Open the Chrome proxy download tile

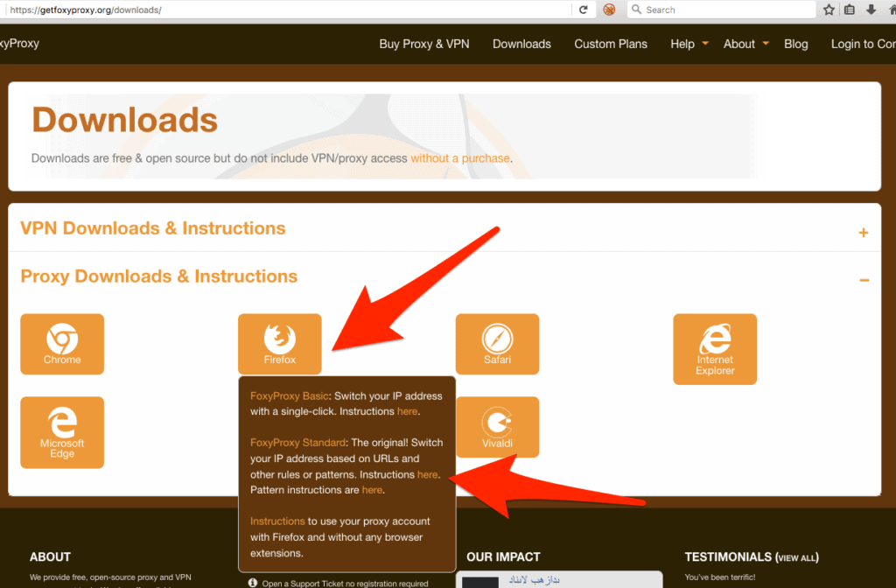tap(62, 344)
